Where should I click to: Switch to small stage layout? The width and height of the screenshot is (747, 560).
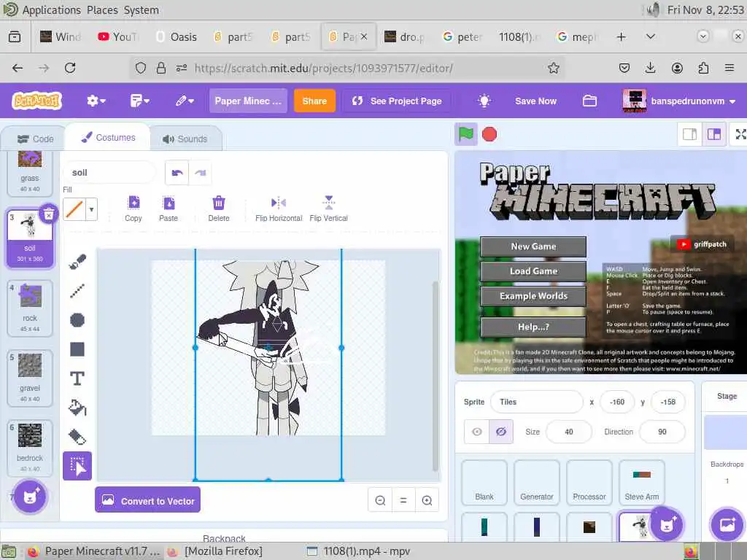(x=689, y=134)
